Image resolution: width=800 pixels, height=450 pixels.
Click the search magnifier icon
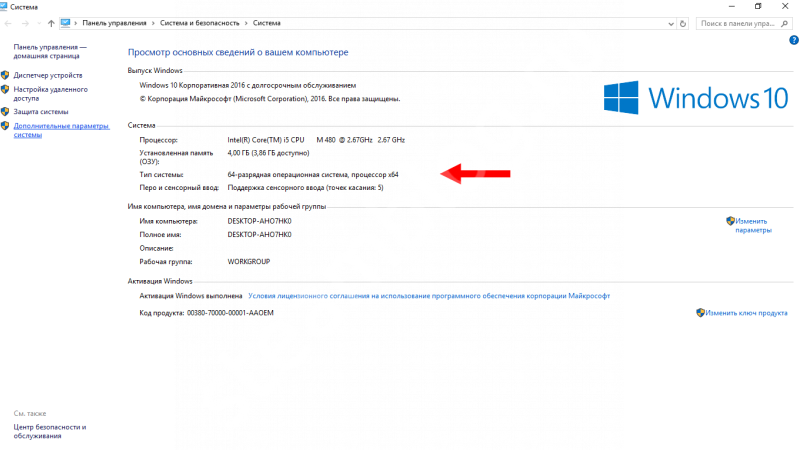785,23
